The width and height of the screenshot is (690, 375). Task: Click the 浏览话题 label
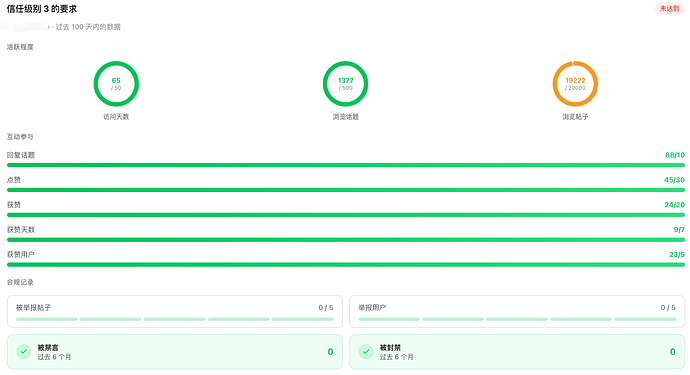tap(345, 117)
